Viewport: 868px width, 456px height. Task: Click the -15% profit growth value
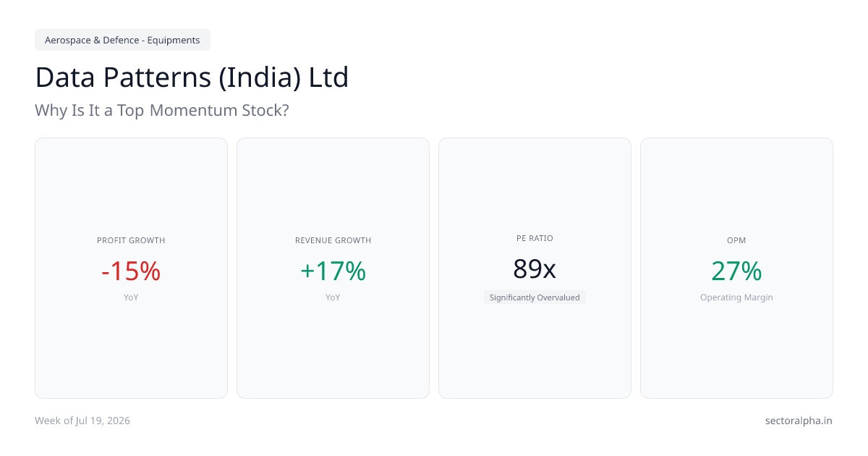click(131, 271)
